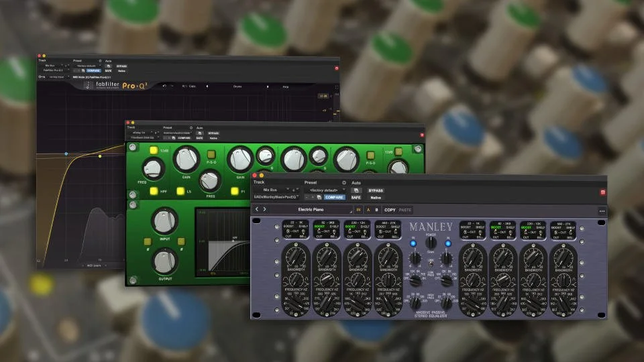Click SAFE in Manley window header
This screenshot has width=644, height=362.
356,197
